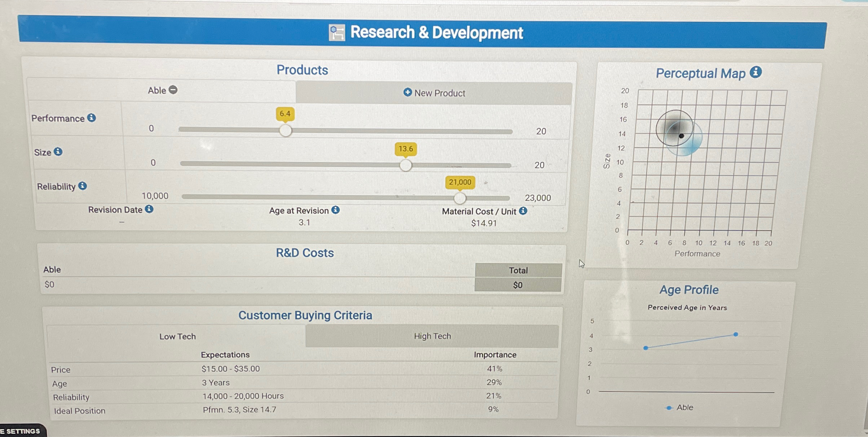The height and width of the screenshot is (437, 868).
Task: Click the minus icon next to Able
Action: (173, 90)
